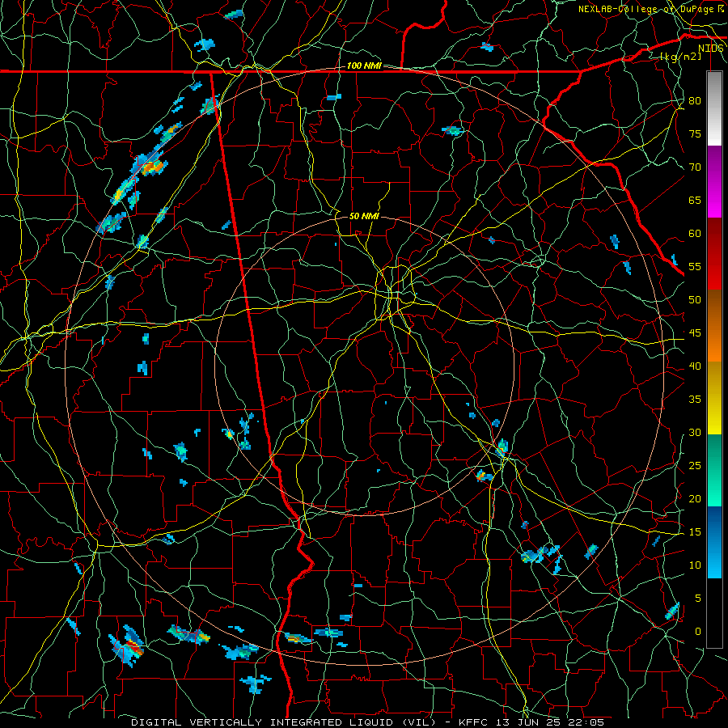Select the 50 NMI range ring label
This screenshot has width=728, height=728.
pos(364,216)
